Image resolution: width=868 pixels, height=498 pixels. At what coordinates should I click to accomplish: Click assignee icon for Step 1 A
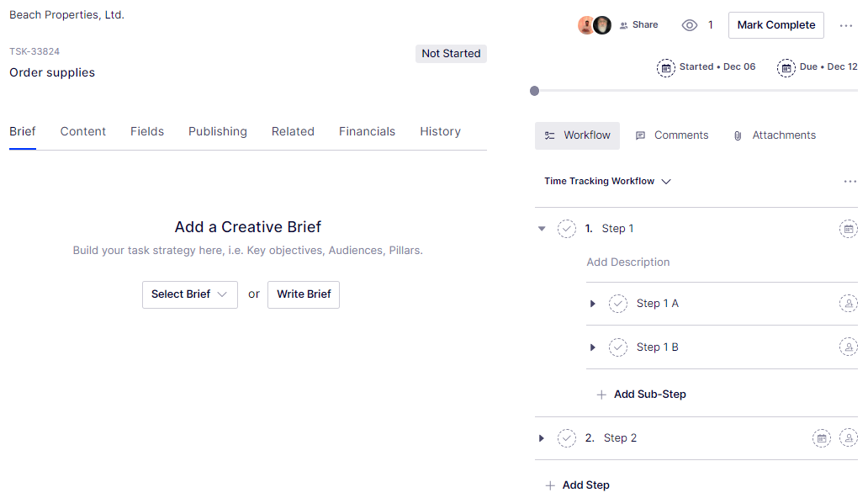pos(848,304)
